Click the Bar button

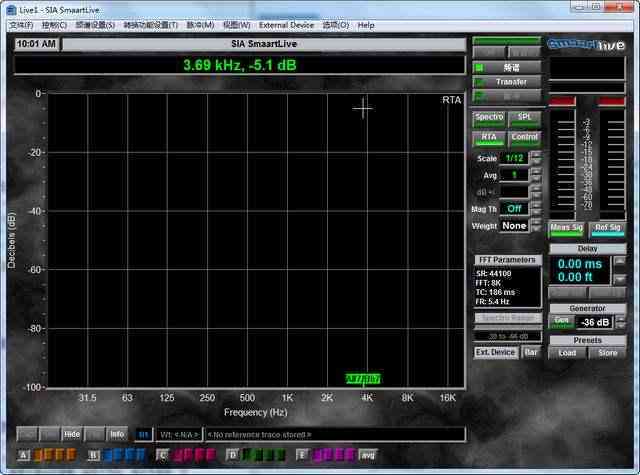click(531, 352)
